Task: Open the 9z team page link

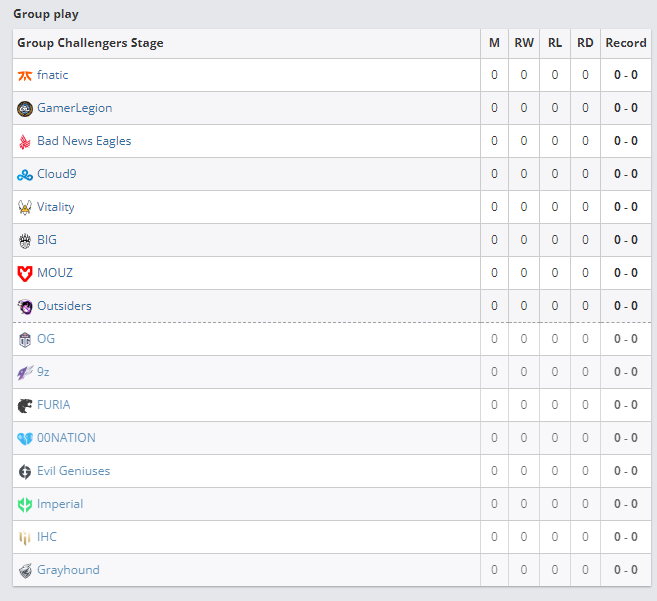Action: pos(44,372)
